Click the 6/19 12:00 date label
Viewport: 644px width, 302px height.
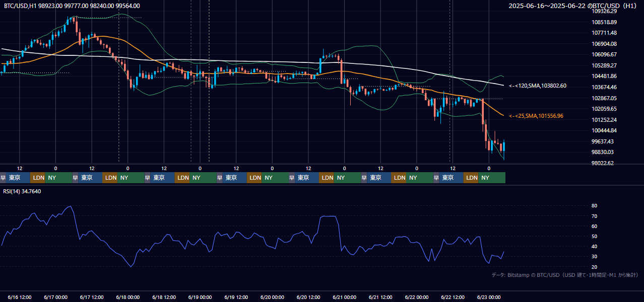click(236, 297)
